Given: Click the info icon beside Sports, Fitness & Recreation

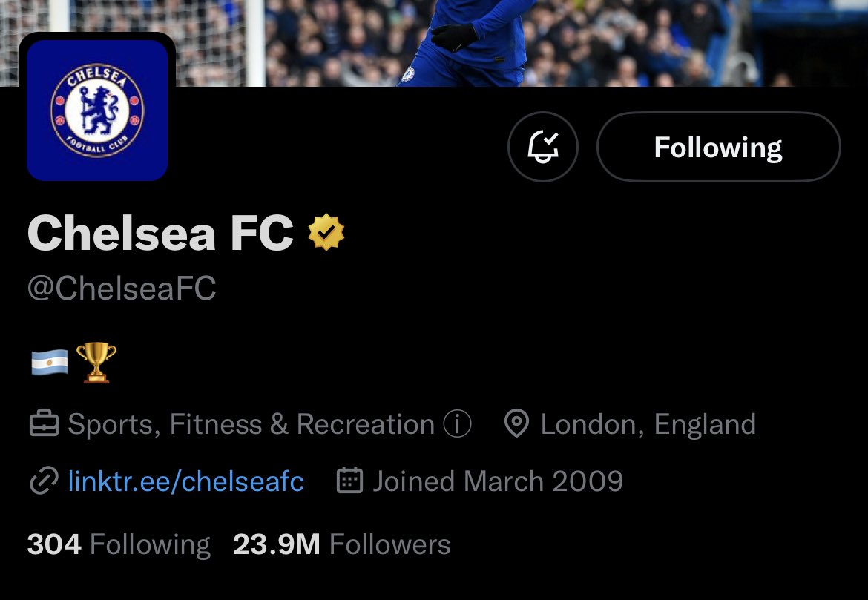Looking at the screenshot, I should click(x=457, y=424).
